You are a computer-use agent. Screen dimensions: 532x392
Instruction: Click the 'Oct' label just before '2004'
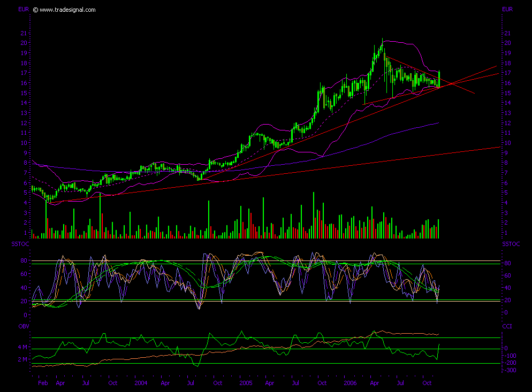pos(113,383)
